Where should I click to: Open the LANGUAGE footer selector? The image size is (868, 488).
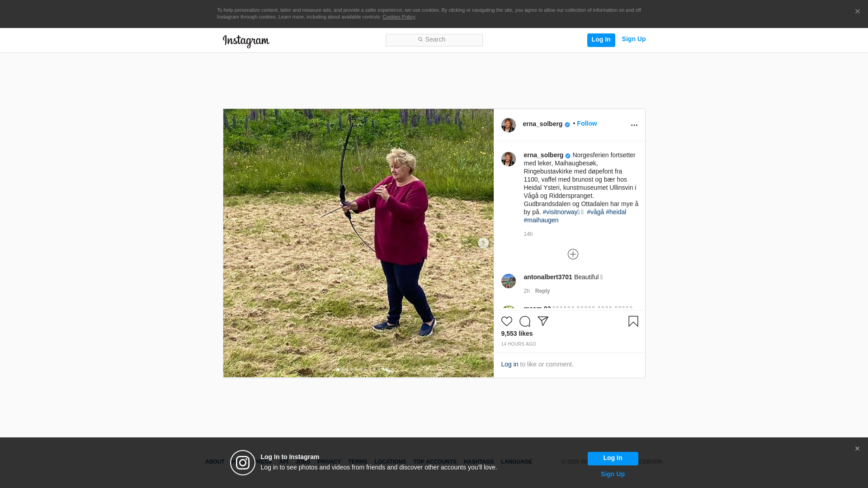pyautogui.click(x=517, y=462)
